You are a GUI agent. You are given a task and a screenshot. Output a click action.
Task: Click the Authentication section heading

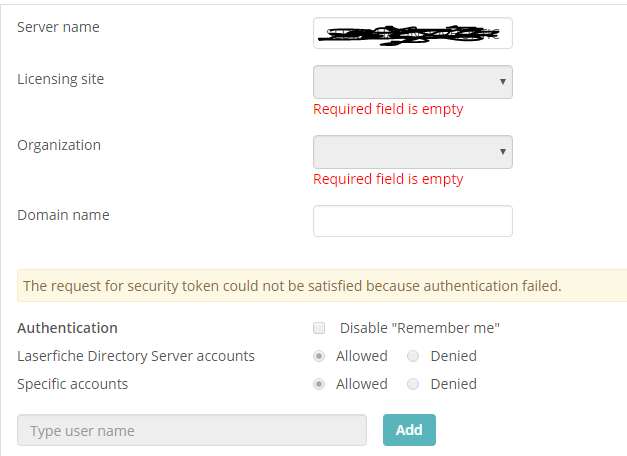coord(67,328)
